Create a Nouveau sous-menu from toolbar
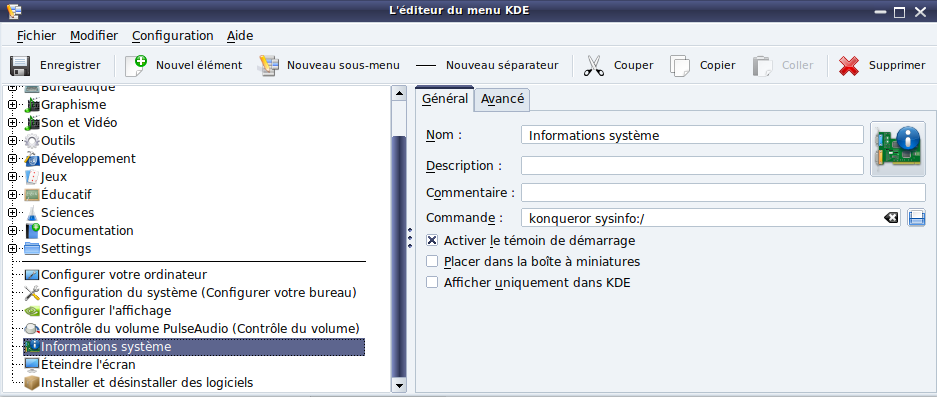This screenshot has width=937, height=397. [268, 66]
